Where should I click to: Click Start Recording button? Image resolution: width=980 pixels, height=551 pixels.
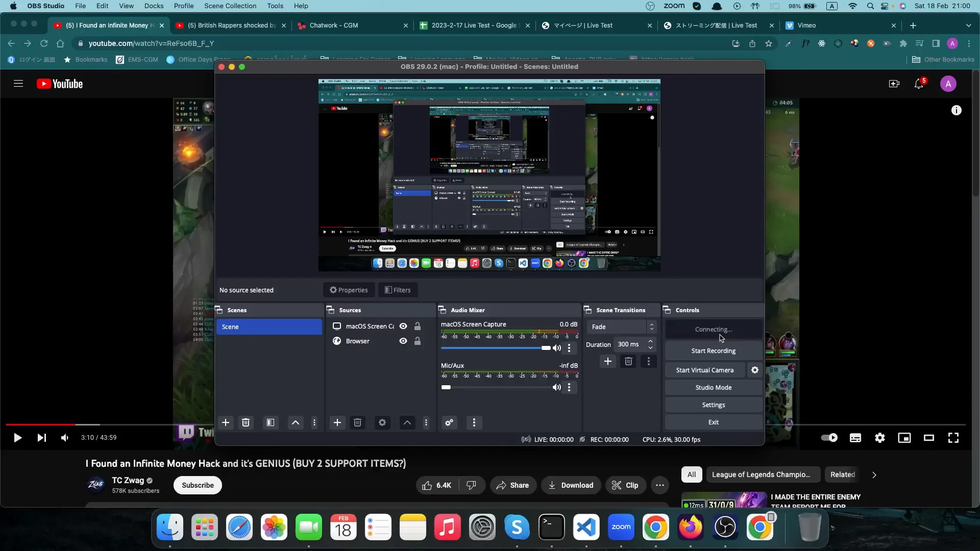(x=714, y=351)
